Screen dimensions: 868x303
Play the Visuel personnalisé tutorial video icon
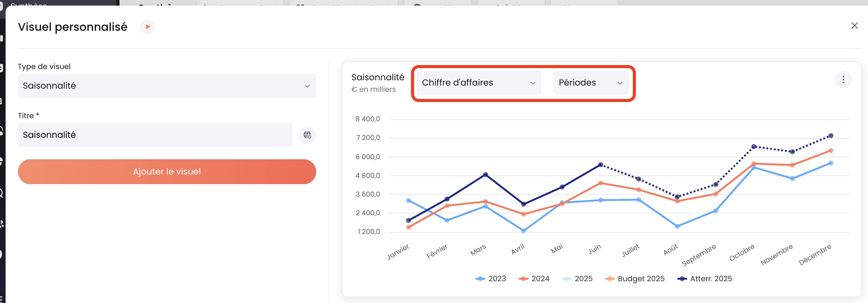coord(147,27)
